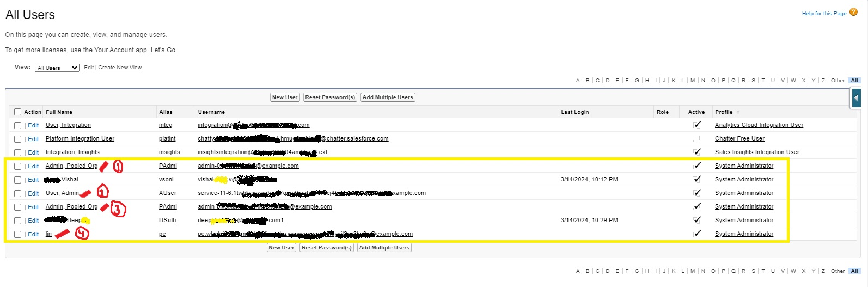868x287 pixels.
Task: Open the All Users view dropdown
Action: pos(57,68)
